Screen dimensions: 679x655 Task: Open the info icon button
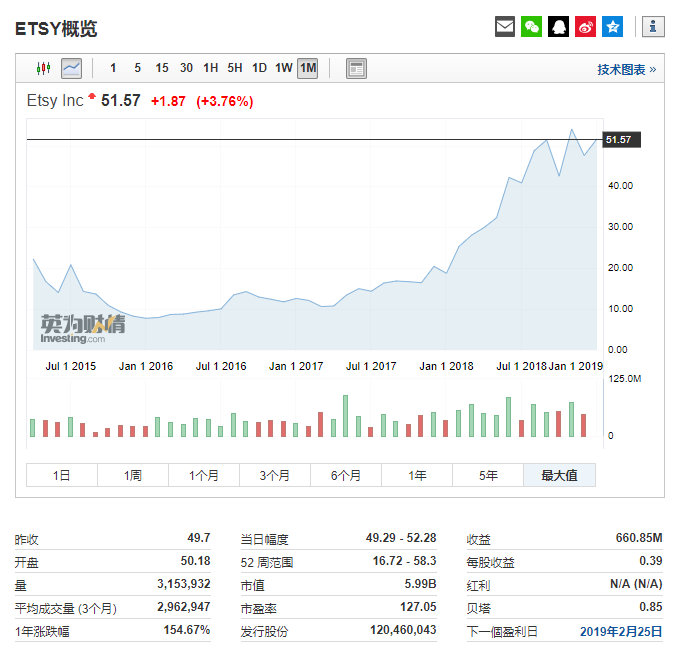pyautogui.click(x=653, y=26)
